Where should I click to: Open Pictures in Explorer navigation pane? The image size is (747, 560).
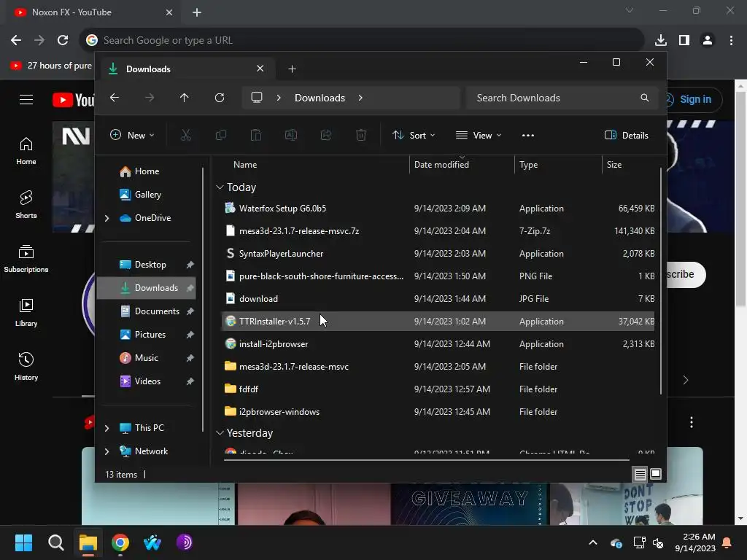click(x=150, y=335)
